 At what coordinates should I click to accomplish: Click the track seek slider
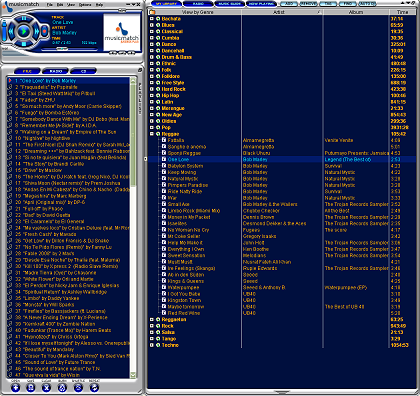click(x=69, y=49)
